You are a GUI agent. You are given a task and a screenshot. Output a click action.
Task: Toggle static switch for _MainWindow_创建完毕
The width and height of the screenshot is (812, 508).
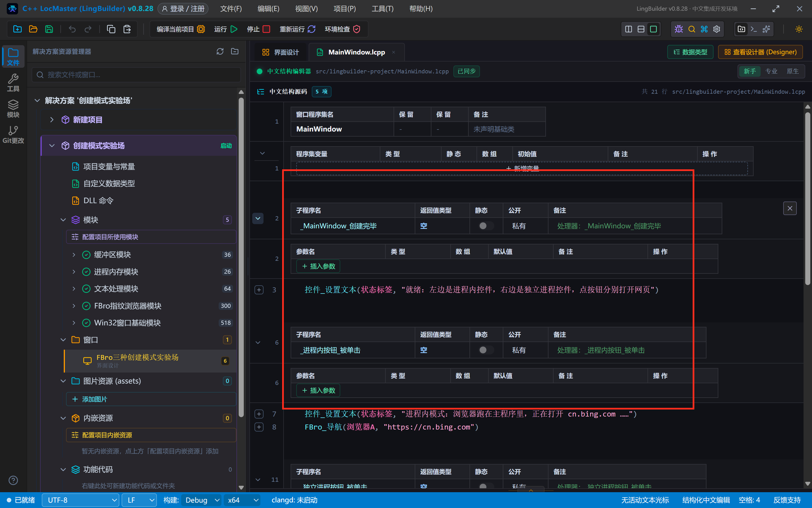click(486, 226)
